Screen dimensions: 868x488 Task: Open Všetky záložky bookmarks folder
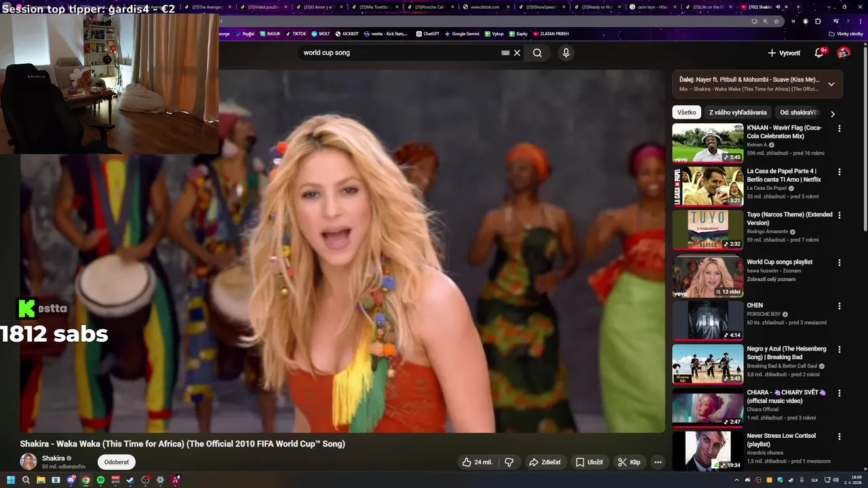tap(847, 33)
